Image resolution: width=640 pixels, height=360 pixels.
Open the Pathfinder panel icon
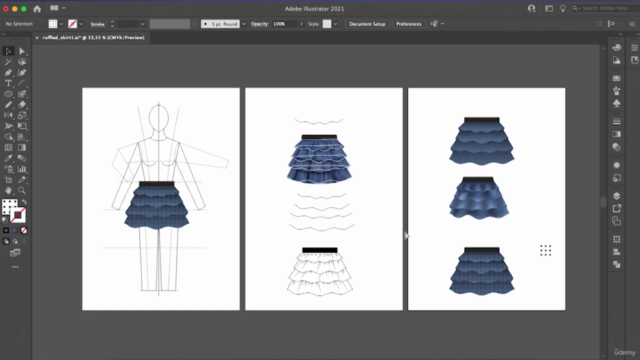pos(617,264)
